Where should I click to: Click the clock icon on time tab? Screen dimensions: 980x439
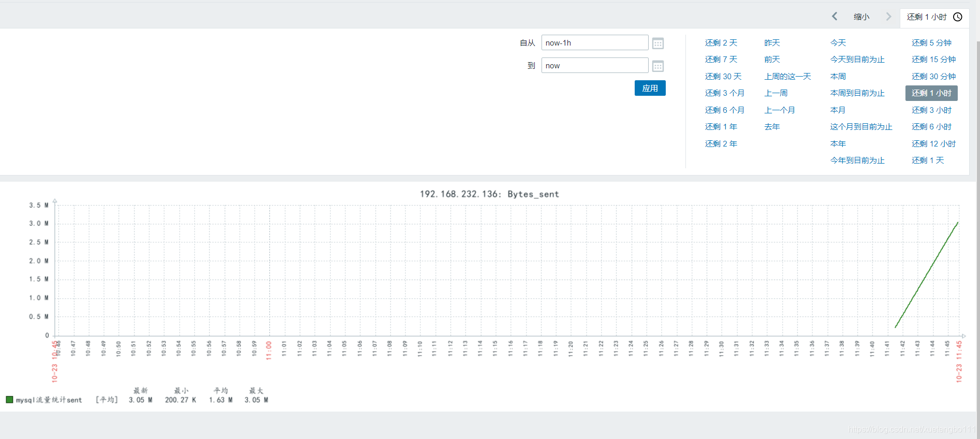click(x=958, y=17)
